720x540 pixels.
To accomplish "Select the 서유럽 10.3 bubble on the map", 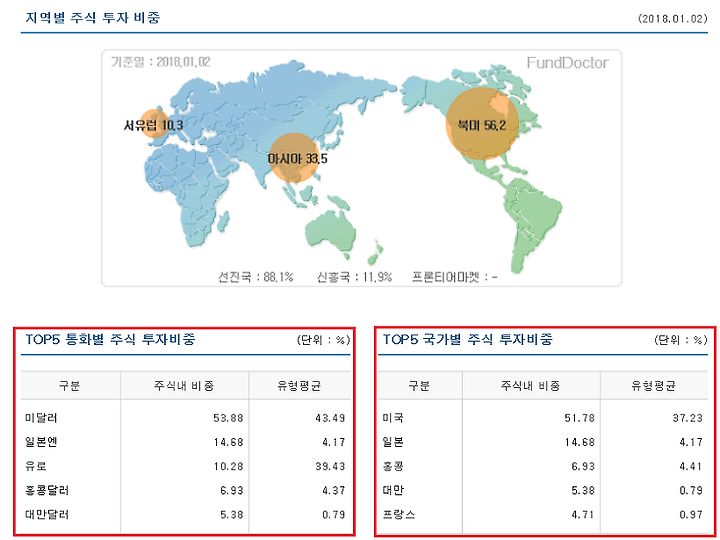I will pyautogui.click(x=153, y=124).
